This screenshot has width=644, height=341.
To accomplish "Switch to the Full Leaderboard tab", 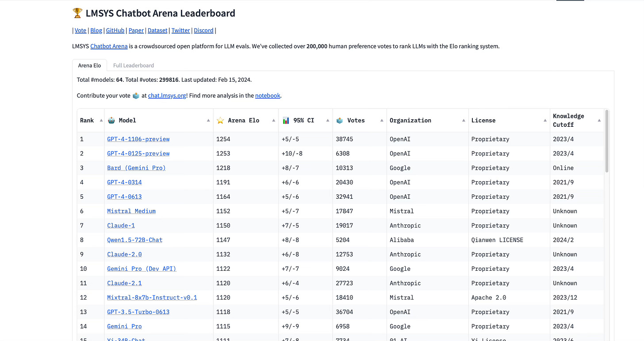I will tap(134, 65).
